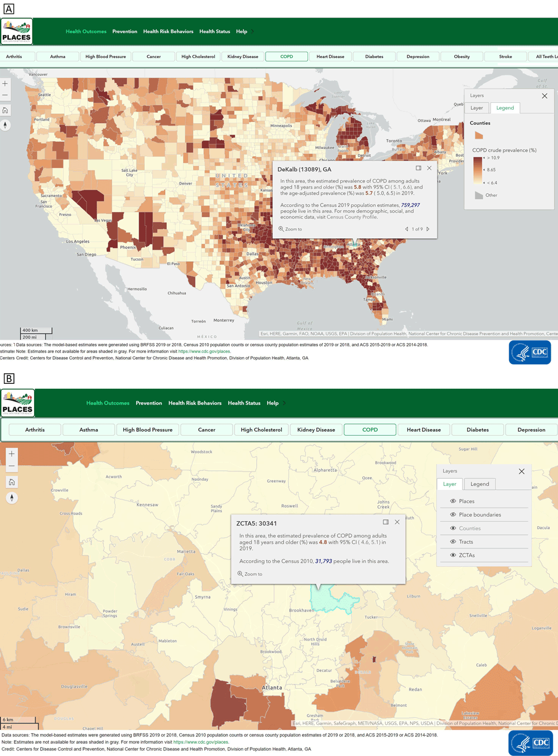The image size is (558, 756).
Task: Expand the Help menu chevron
Action: [252, 31]
